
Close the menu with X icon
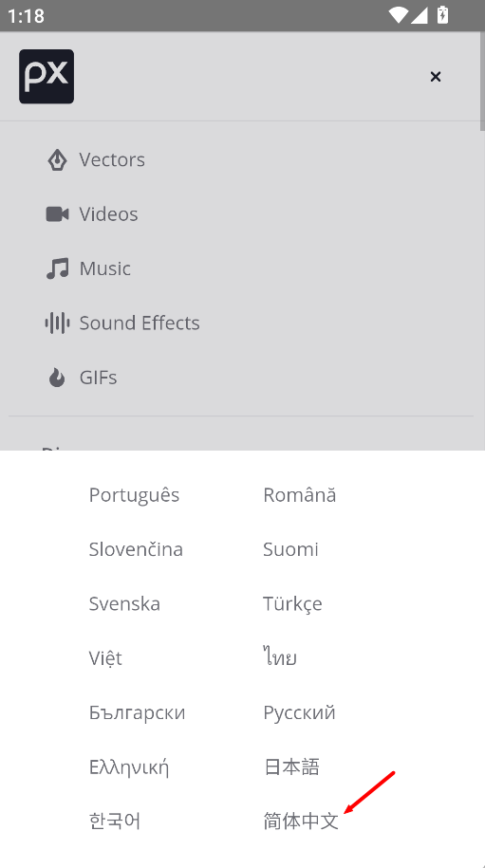coord(436,77)
